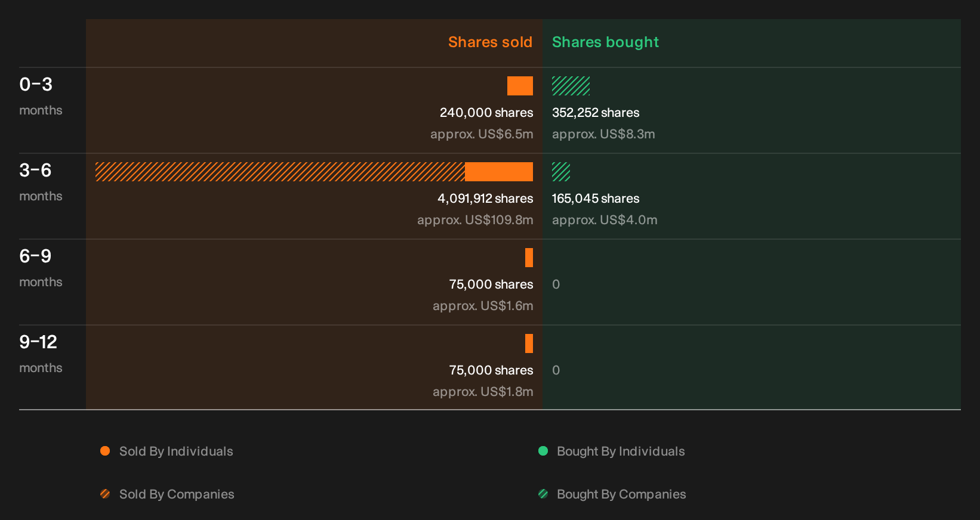This screenshot has width=980, height=520.
Task: Click "75,000 shares" in the 9-12 months row
Action: (x=491, y=370)
